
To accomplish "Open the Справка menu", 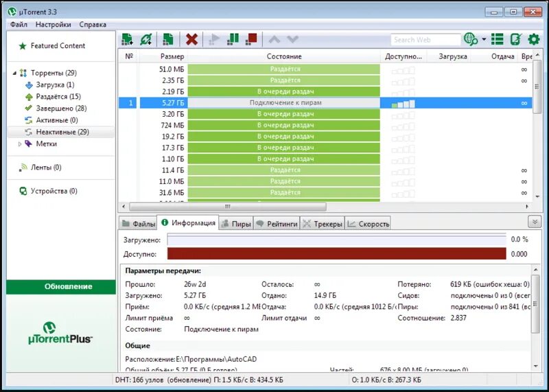I will (x=93, y=25).
